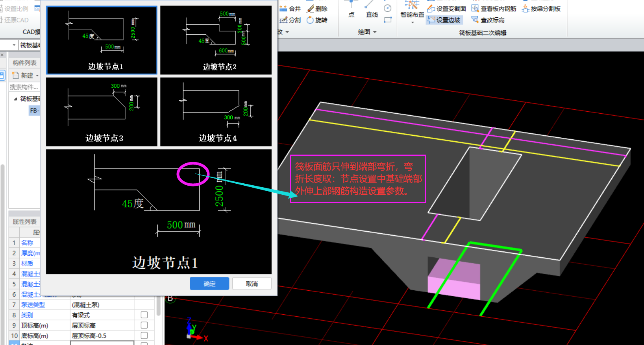Image resolution: width=644 pixels, height=345 pixels.
Task: Open 查改标高 tool
Action: pyautogui.click(x=488, y=20)
